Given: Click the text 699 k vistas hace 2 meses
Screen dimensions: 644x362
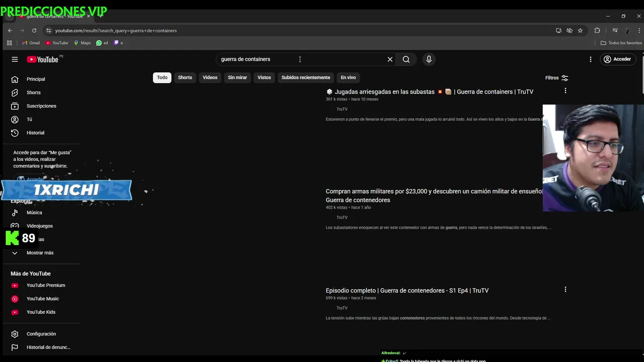Looking at the screenshot, I should point(351,298).
